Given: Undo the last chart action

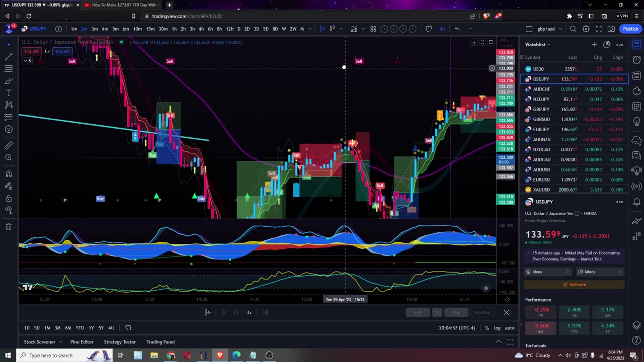Looking at the screenshot, I should [457, 29].
